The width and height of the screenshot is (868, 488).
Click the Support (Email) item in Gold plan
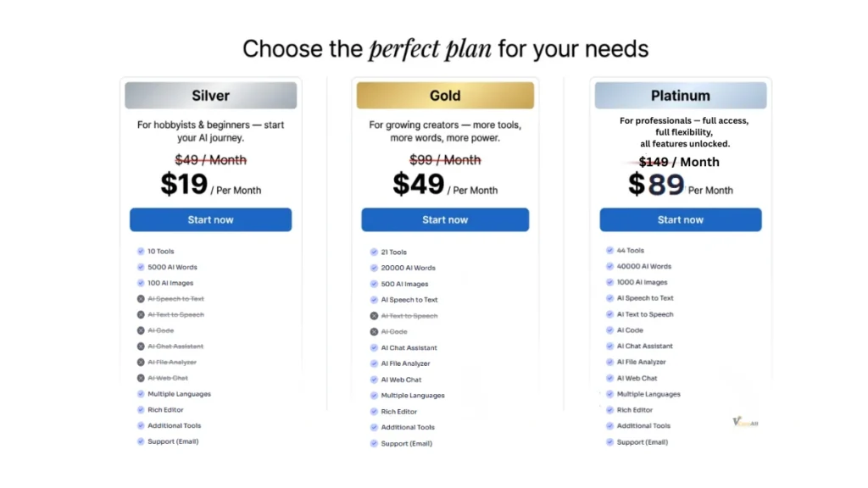406,444
